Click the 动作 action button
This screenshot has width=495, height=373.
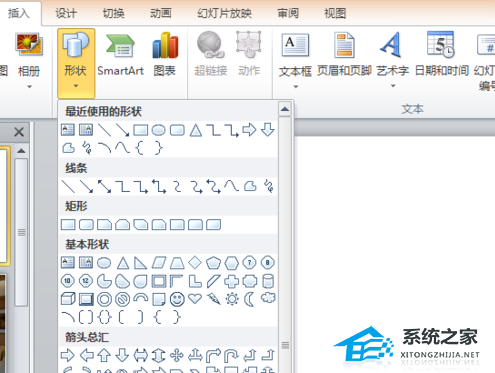coord(249,54)
